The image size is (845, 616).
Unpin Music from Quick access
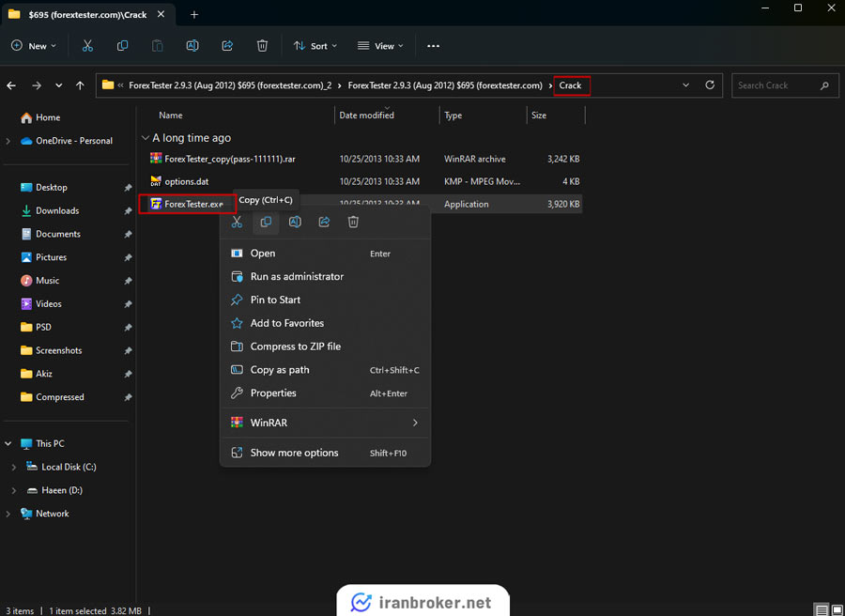(128, 280)
